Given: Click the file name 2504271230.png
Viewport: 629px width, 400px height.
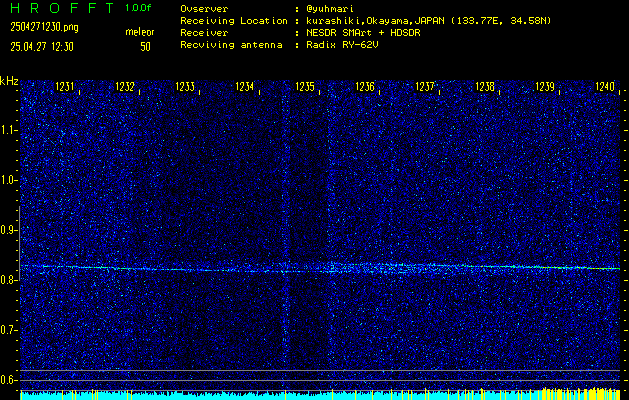Looking at the screenshot, I should tap(45, 28).
